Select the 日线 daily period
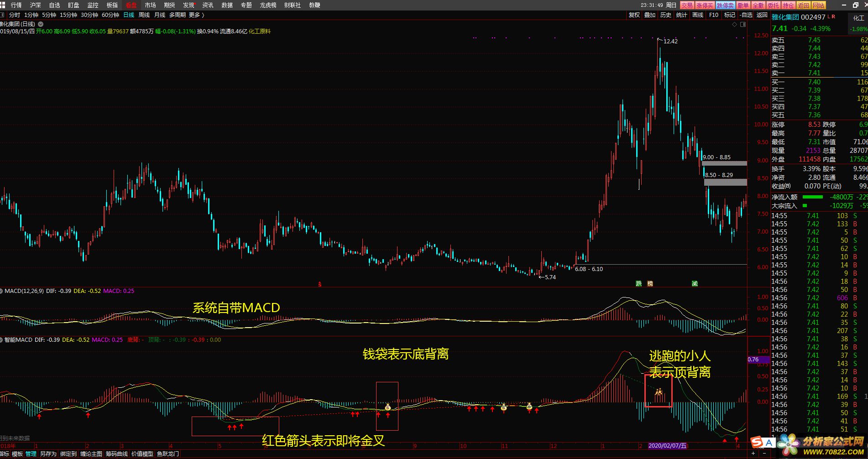 129,15
